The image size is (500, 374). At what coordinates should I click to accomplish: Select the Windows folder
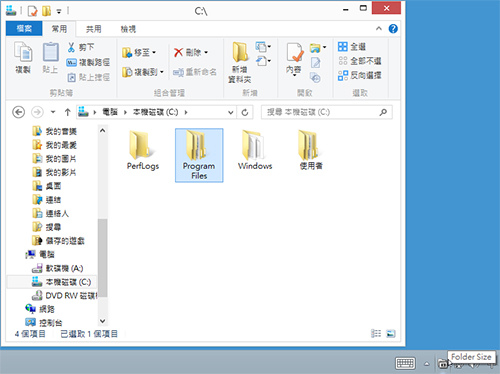[255, 151]
